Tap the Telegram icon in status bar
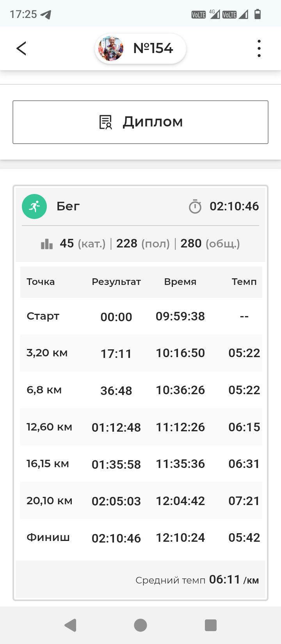Image resolution: width=281 pixels, height=644 pixels. point(46,15)
